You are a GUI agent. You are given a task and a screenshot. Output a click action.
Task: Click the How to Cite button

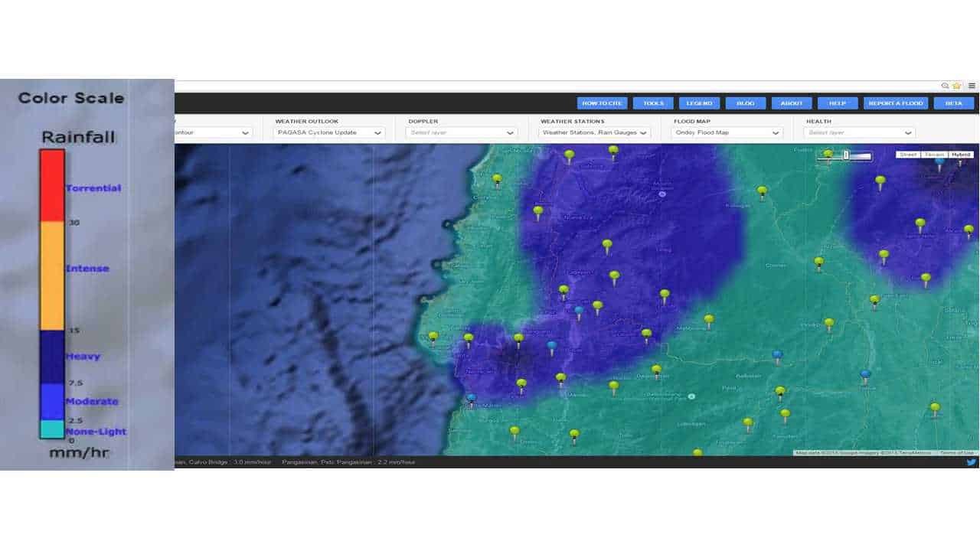(x=603, y=103)
